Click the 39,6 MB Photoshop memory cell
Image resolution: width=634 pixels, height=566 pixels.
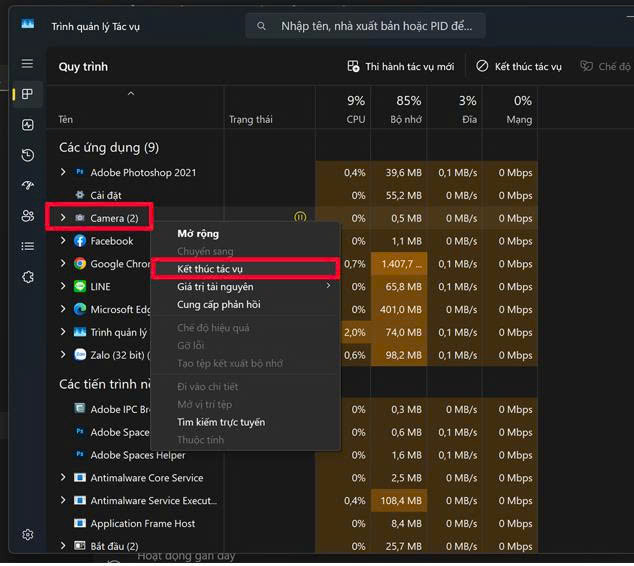point(399,172)
